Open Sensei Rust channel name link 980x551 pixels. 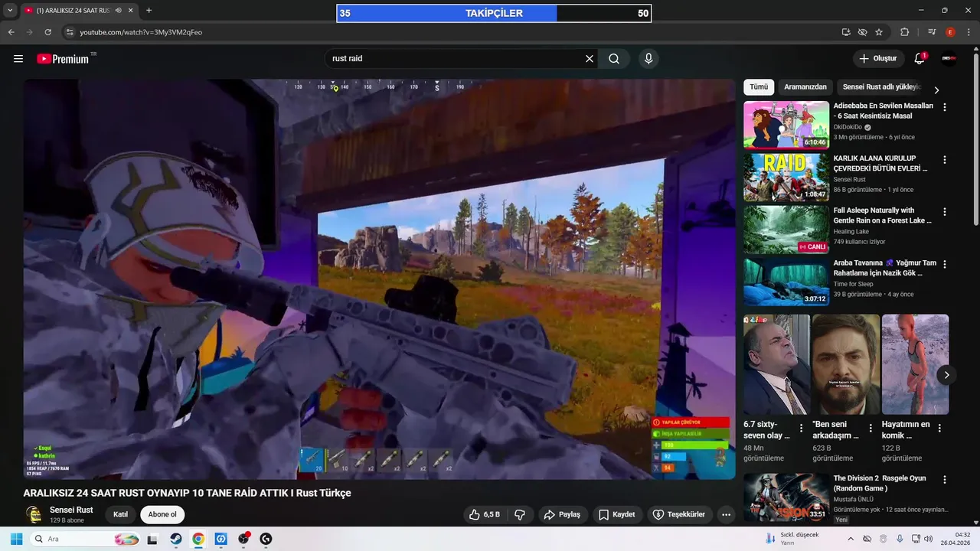(71, 510)
